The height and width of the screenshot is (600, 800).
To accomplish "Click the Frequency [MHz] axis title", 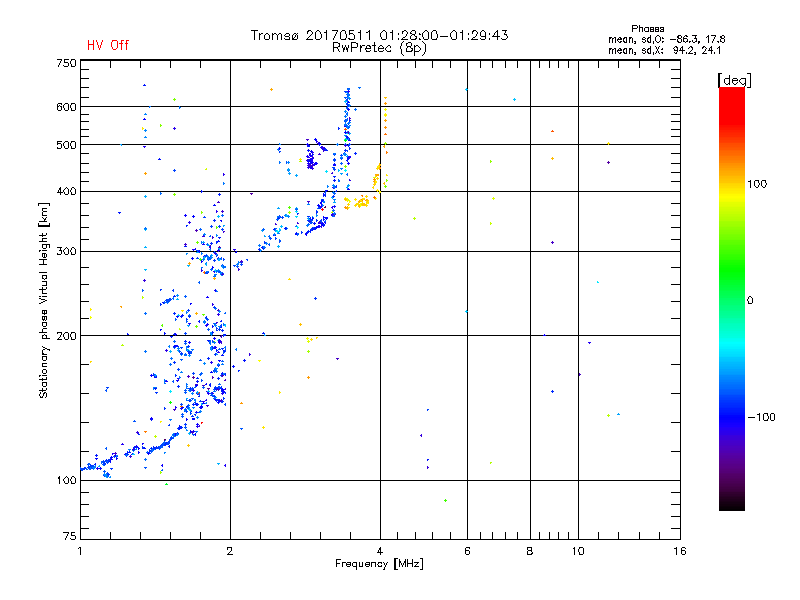I will [x=379, y=564].
